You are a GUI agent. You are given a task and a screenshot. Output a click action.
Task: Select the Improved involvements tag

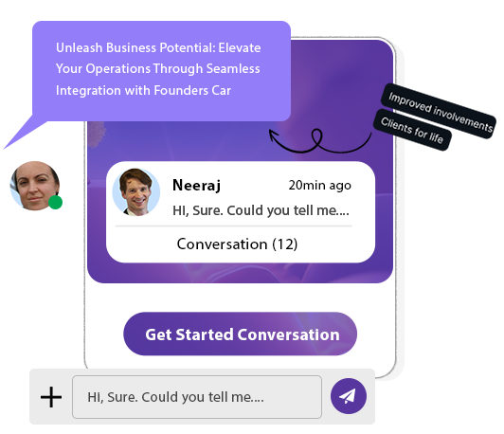pyautogui.click(x=439, y=111)
